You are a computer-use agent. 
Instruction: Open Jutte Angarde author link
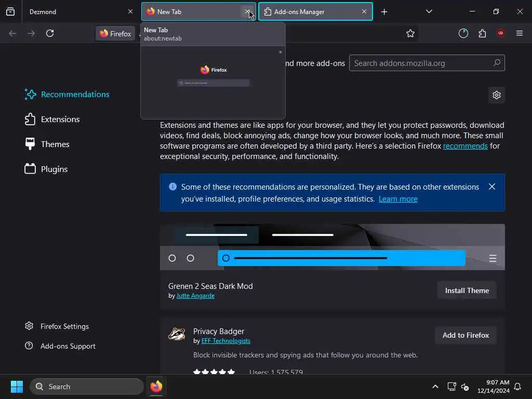tap(195, 296)
